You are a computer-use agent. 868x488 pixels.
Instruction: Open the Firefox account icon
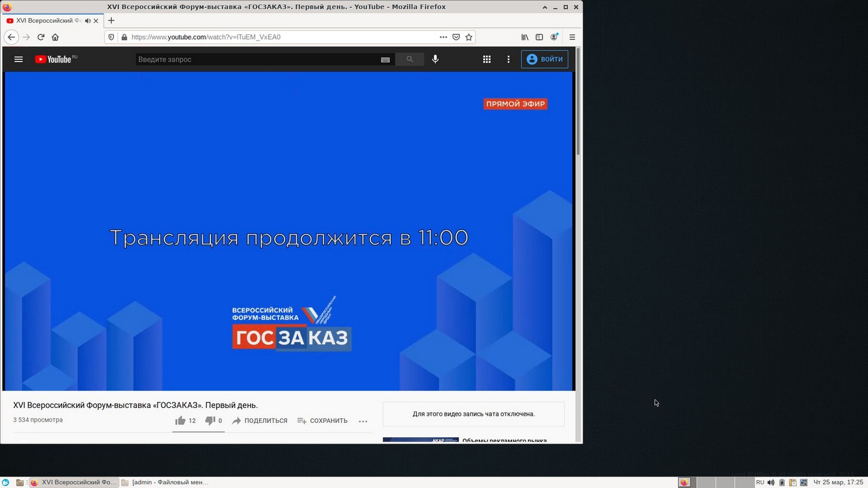(554, 37)
